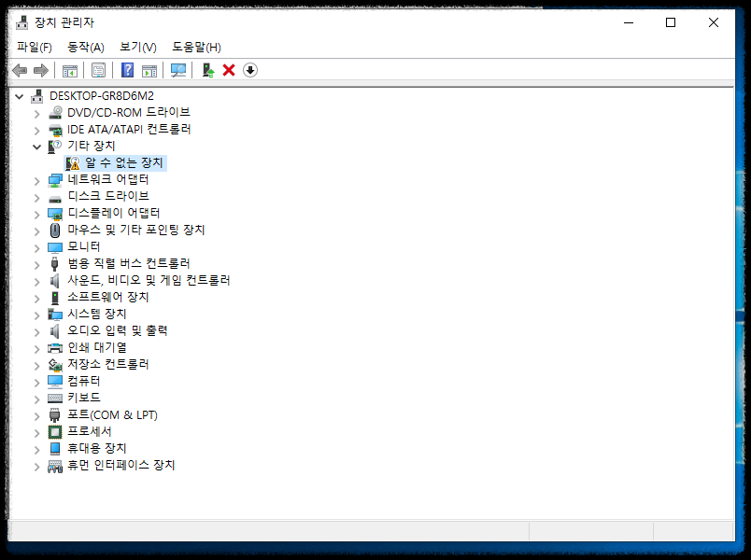
Task: Expand the 휴먼 인터페이스 장치 arrow
Action: click(x=36, y=467)
